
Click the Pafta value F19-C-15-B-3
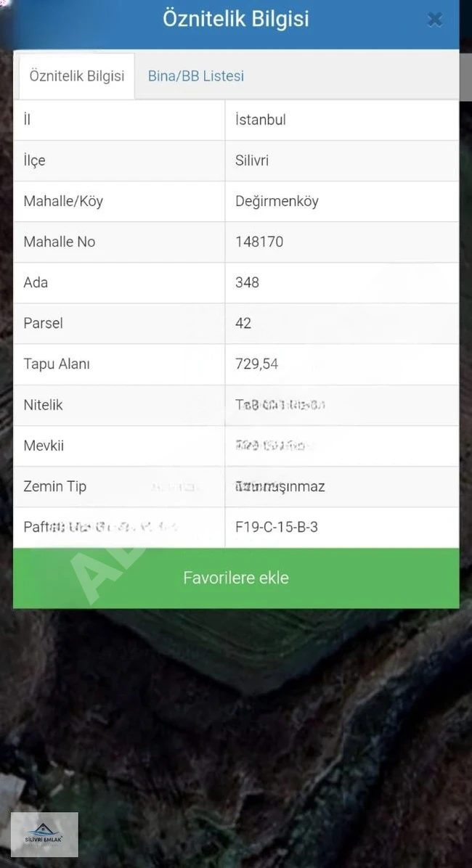click(x=277, y=527)
